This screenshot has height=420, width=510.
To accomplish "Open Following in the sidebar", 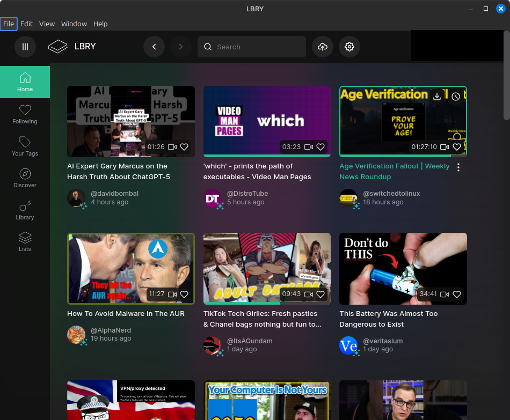I will [x=25, y=114].
